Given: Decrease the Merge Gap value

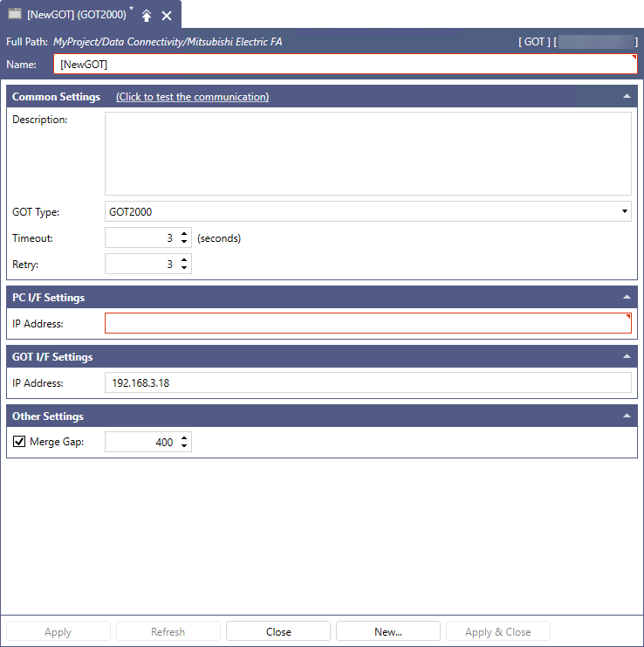Looking at the screenshot, I should click(184, 445).
